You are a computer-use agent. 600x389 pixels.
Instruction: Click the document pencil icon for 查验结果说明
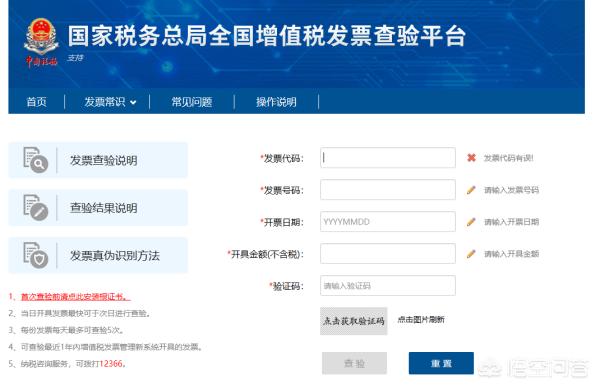[x=35, y=208]
